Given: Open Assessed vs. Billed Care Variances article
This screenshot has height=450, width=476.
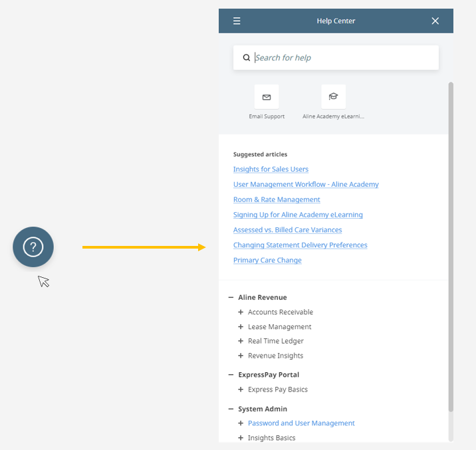Looking at the screenshot, I should coord(287,230).
